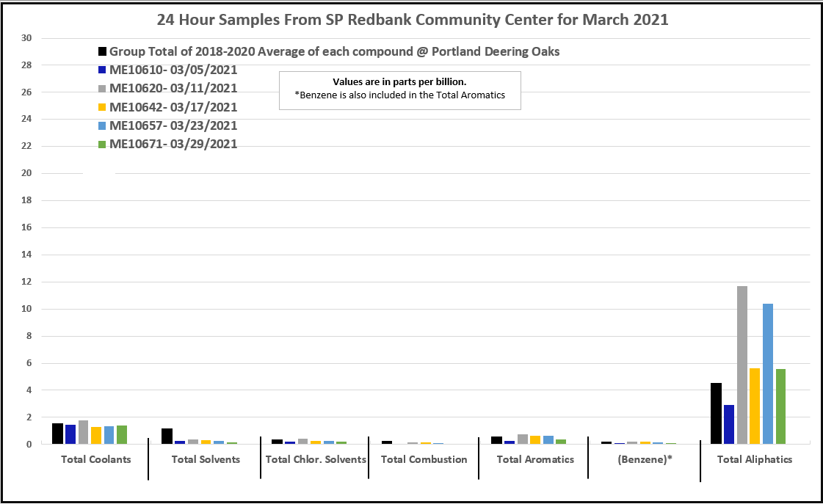Click the yellow ME10642 legend swatch

(x=103, y=107)
